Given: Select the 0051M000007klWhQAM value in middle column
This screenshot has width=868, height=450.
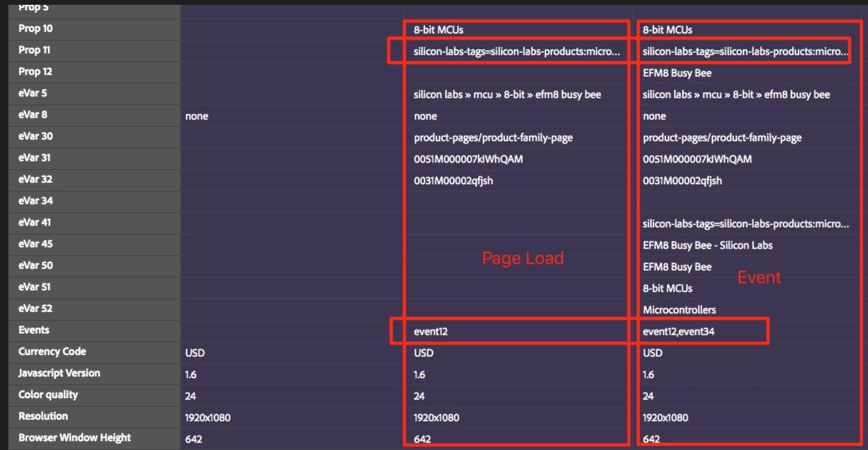Looking at the screenshot, I should 468,160.
